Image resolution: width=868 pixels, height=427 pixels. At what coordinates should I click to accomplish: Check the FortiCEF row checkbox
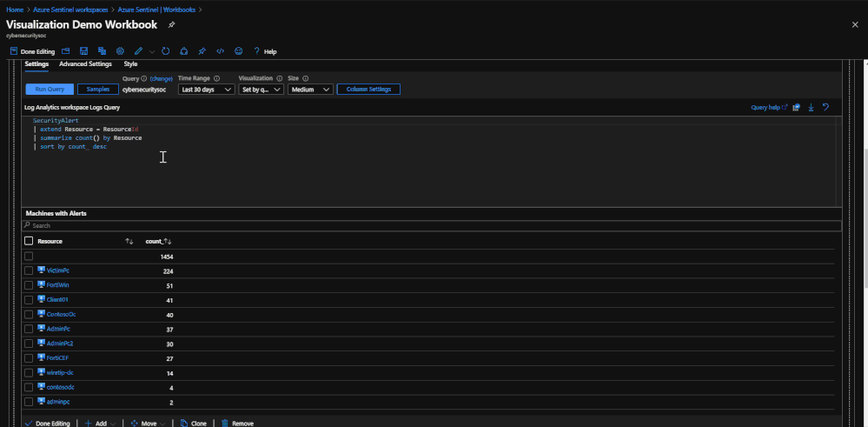(x=29, y=358)
